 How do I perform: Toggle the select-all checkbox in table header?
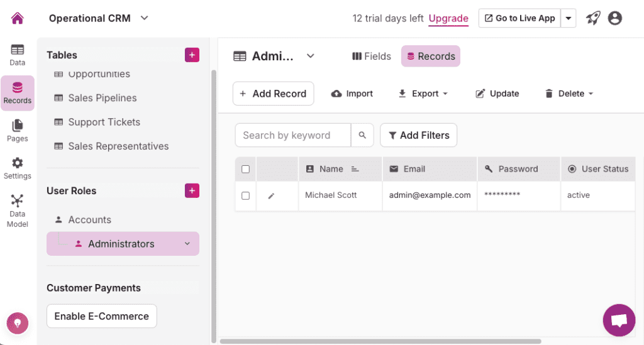(246, 169)
